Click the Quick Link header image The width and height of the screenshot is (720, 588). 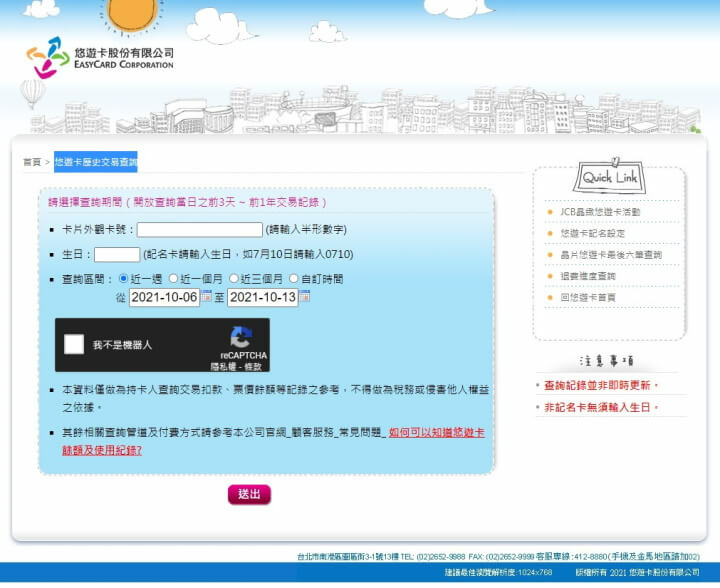click(609, 176)
